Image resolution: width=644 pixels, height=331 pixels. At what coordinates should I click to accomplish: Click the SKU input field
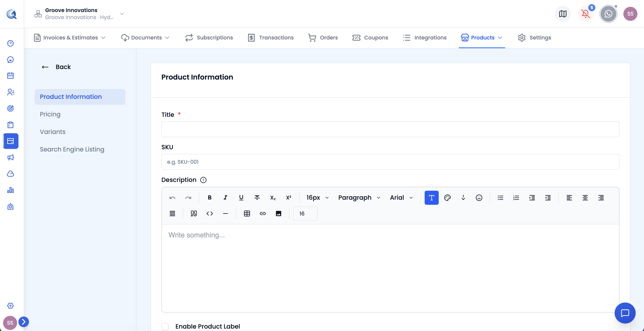(x=390, y=162)
